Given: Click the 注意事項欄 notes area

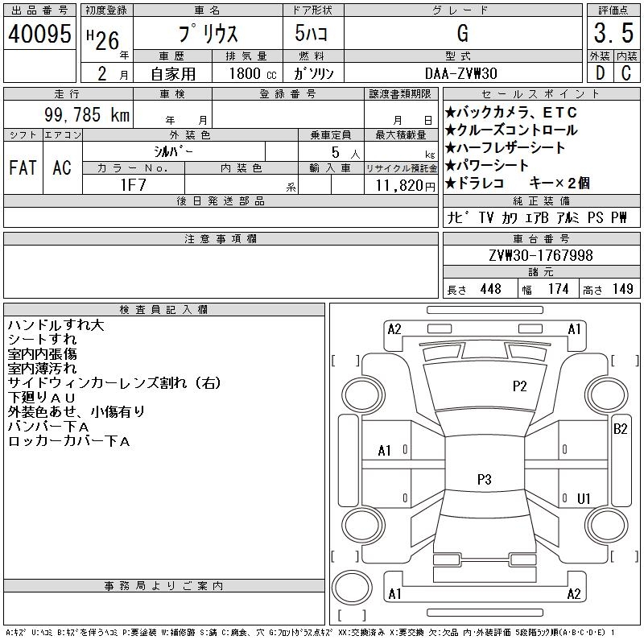Looking at the screenshot, I should click(221, 271).
